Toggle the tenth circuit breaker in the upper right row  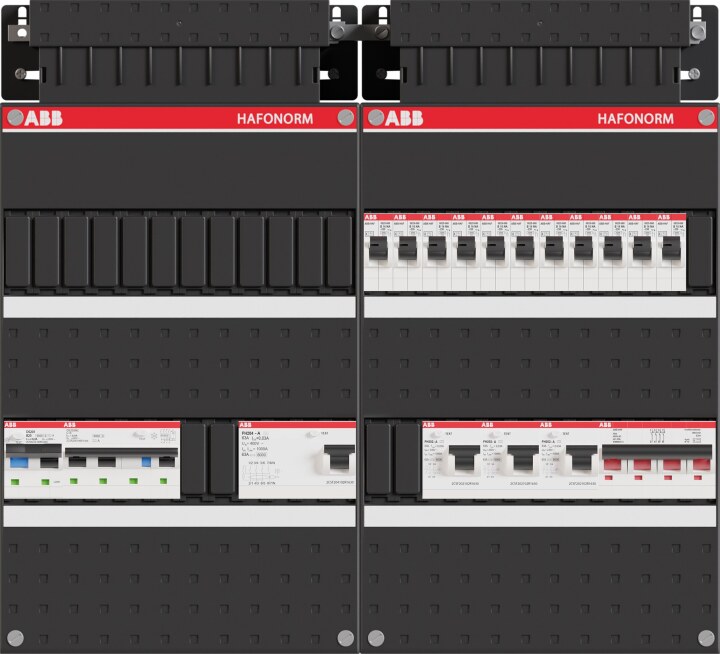(x=642, y=248)
